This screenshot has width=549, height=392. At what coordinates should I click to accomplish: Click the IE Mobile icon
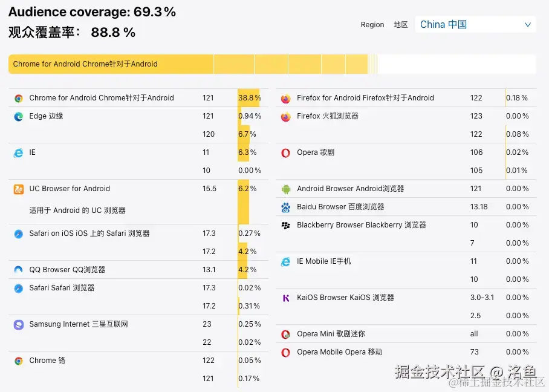pyautogui.click(x=286, y=262)
